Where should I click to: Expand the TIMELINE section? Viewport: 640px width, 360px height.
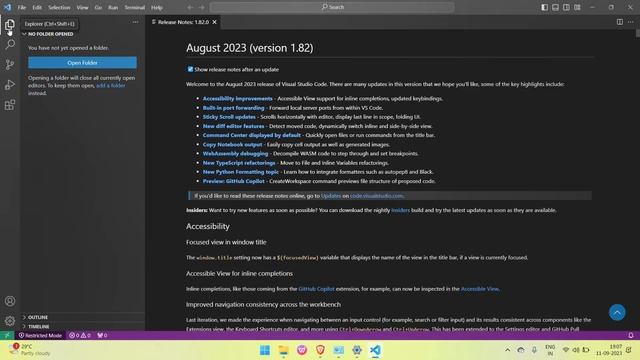36,327
